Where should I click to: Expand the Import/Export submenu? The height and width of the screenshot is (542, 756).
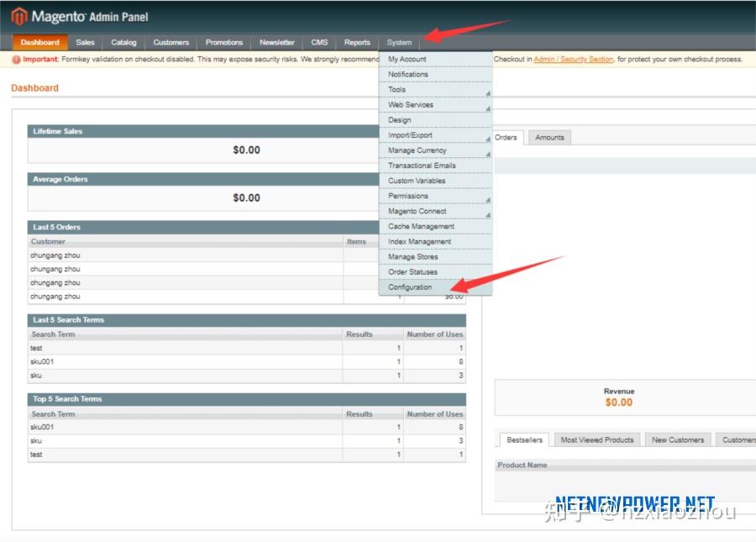coord(410,134)
